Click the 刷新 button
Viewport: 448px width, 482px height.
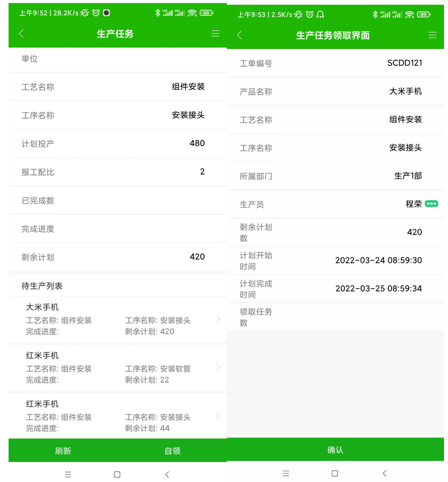pyautogui.click(x=63, y=451)
